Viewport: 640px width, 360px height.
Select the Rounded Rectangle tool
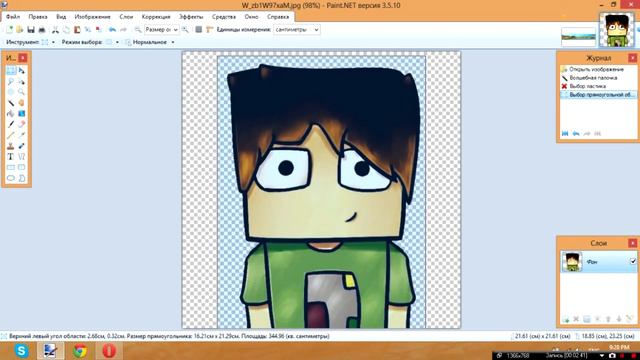click(21, 167)
